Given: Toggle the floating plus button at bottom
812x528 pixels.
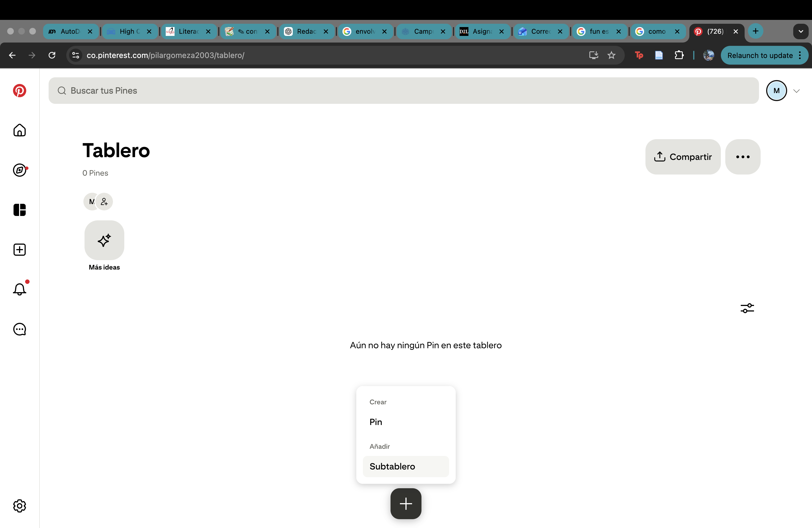Looking at the screenshot, I should pos(406,503).
